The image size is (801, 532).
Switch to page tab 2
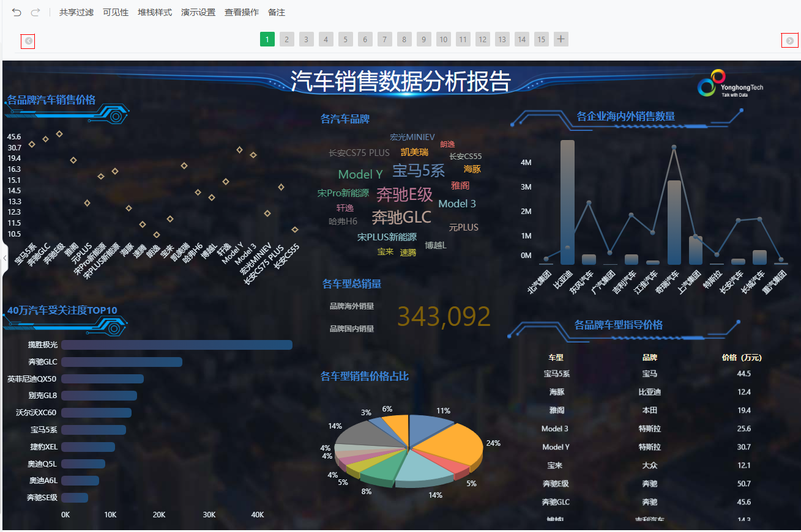pyautogui.click(x=287, y=40)
